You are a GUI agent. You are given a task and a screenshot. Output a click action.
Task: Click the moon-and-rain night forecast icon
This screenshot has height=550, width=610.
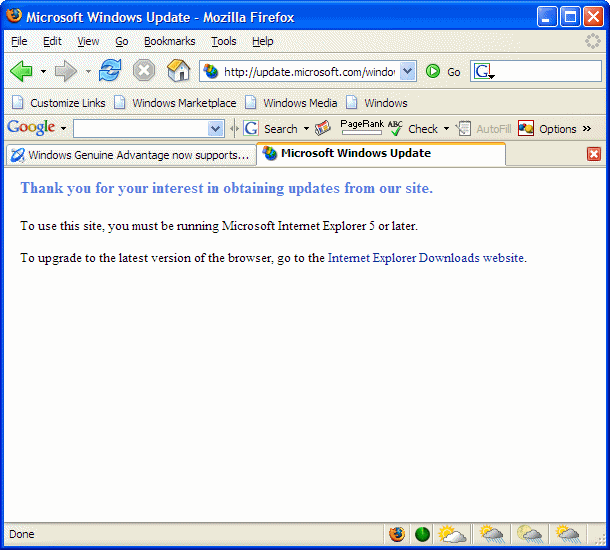click(x=529, y=534)
